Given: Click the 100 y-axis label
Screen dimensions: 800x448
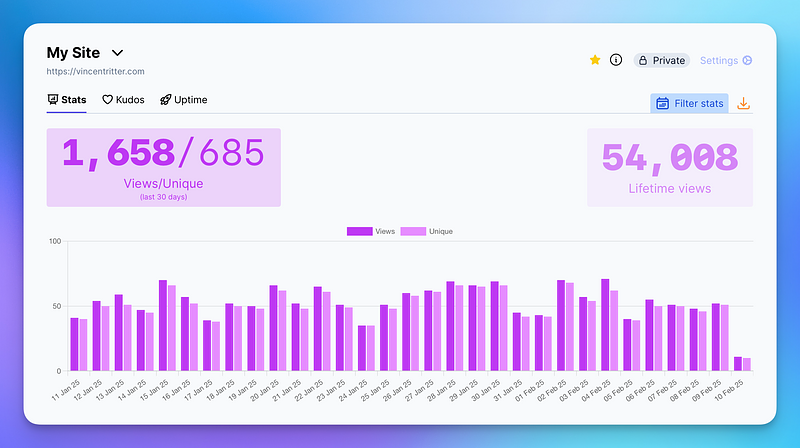Looking at the screenshot, I should click(55, 241).
